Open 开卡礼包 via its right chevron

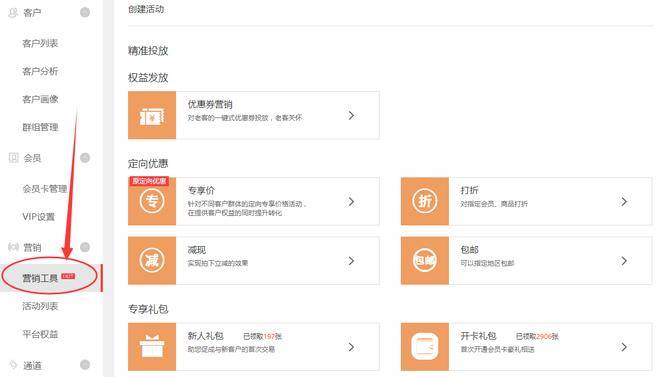coord(624,347)
